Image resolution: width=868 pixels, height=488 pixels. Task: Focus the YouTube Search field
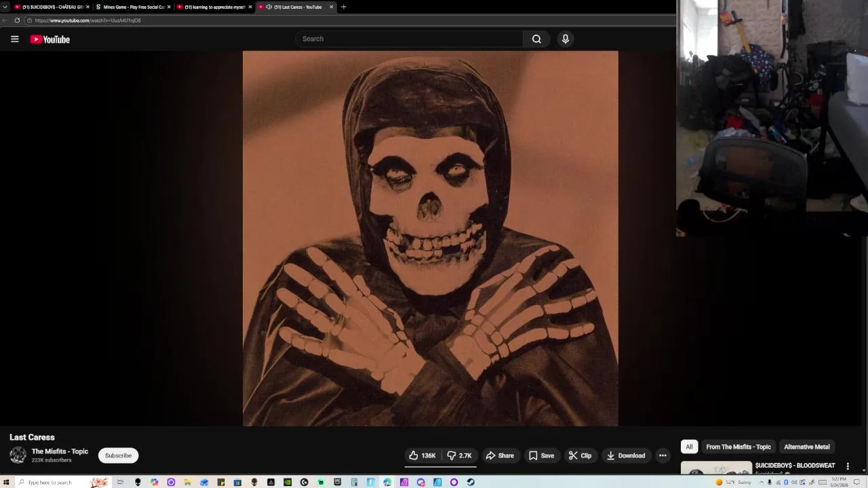click(410, 39)
